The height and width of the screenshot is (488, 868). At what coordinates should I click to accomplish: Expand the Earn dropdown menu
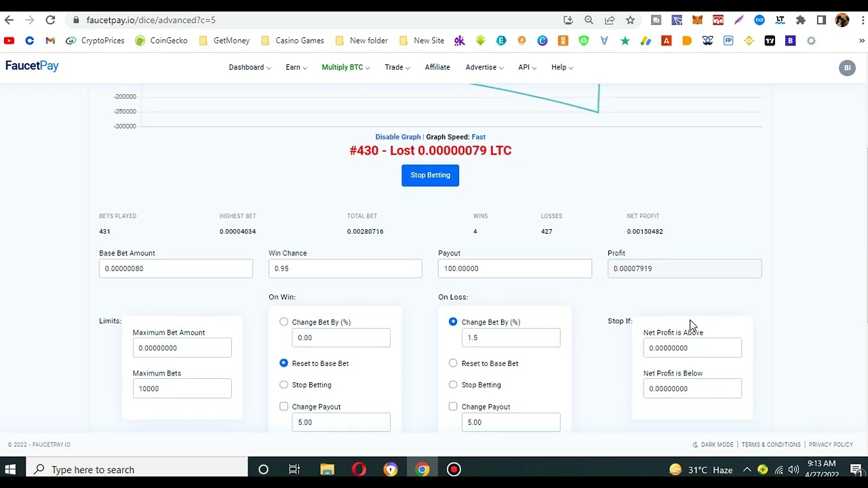296,67
